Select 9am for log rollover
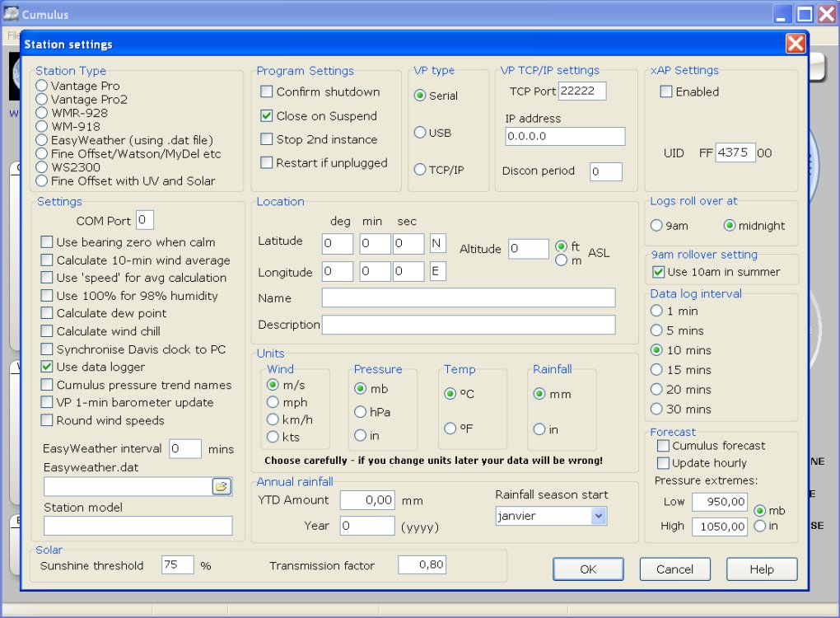Image resolution: width=840 pixels, height=618 pixels. (x=656, y=226)
